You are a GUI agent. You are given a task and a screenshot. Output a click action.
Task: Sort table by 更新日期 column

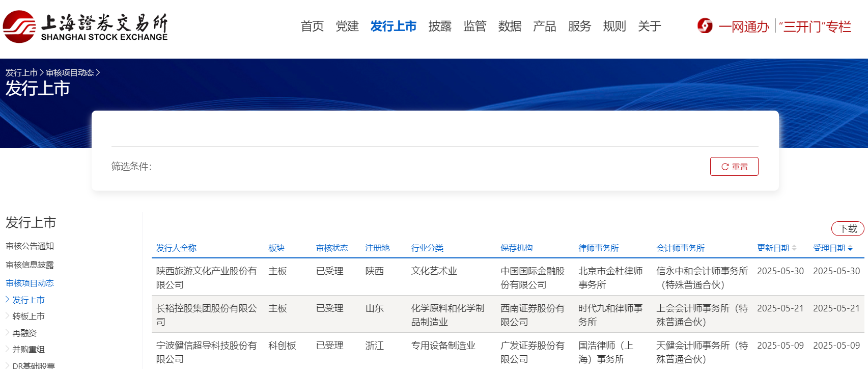[x=776, y=248]
